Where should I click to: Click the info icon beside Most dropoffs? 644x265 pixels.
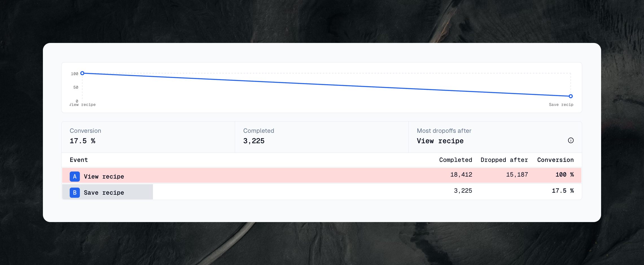click(x=571, y=140)
